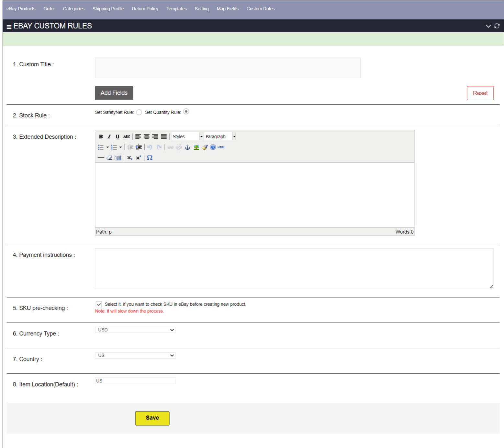Open bullet list style arrow

tap(107, 147)
